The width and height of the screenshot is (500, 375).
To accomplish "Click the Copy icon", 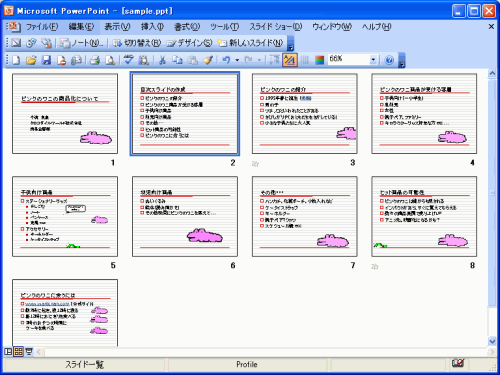I will (x=177, y=60).
